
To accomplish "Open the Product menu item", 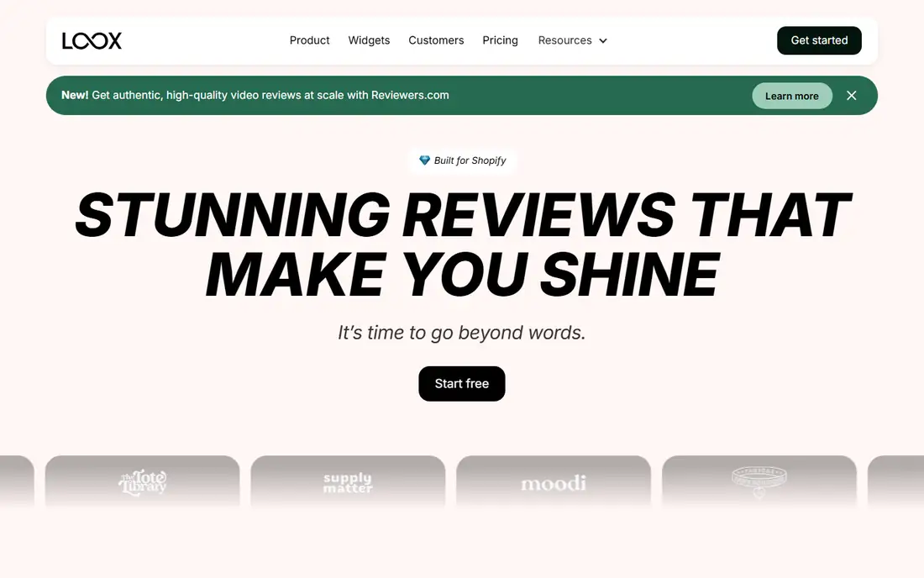I will [309, 40].
